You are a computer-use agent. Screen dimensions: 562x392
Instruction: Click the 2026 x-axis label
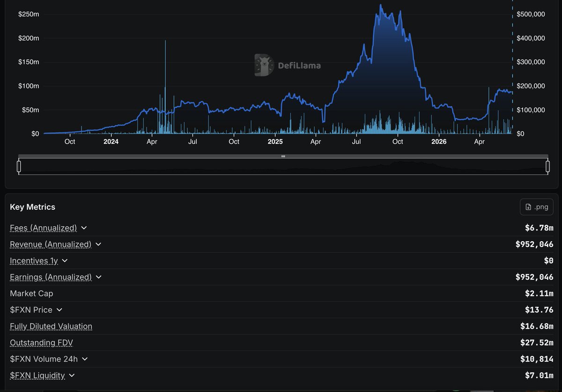pyautogui.click(x=439, y=141)
